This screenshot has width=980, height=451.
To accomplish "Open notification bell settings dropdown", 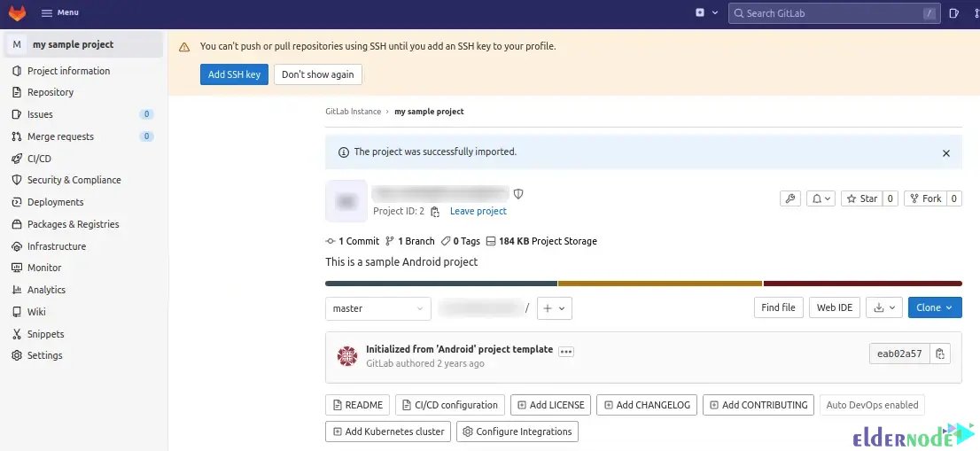I will (821, 198).
